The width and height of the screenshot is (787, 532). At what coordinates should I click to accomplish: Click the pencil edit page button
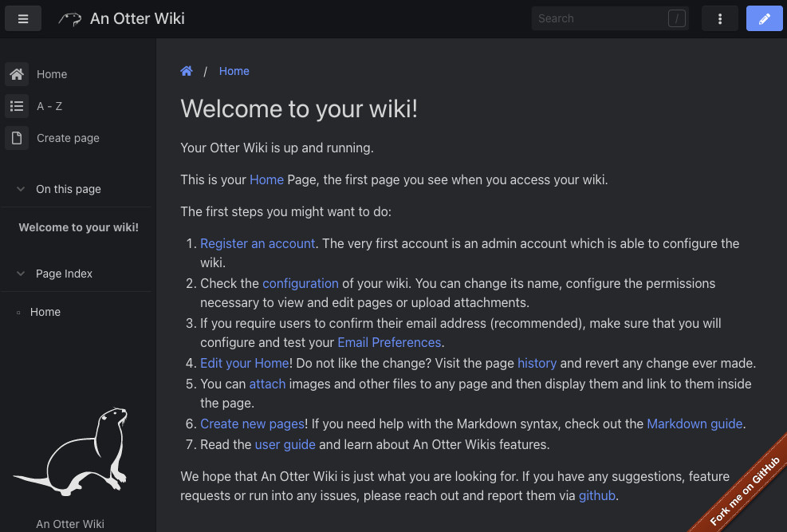pyautogui.click(x=764, y=18)
